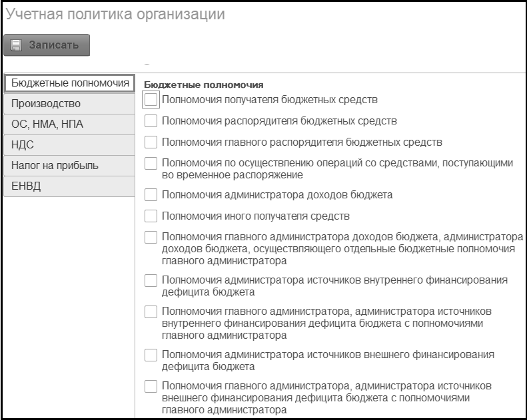This screenshot has width=527, height=420.
Task: Check Полномочия распорядителя бюджетных средств
Action: click(x=151, y=121)
